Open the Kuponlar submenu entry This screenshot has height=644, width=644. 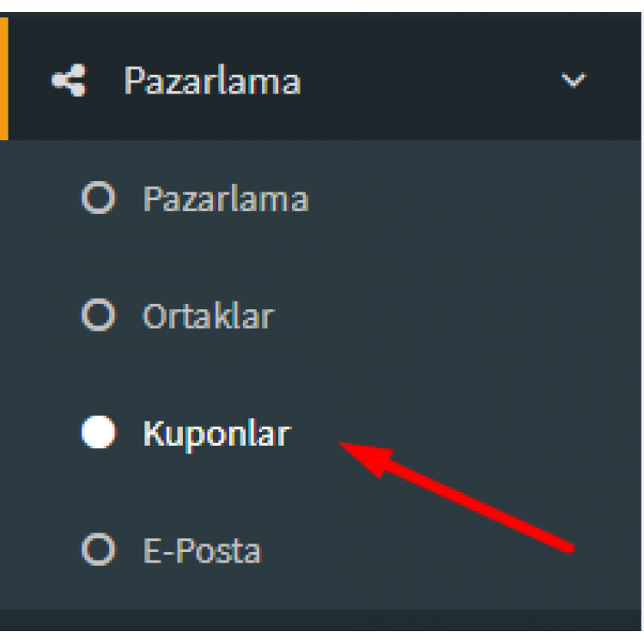coord(320,432)
